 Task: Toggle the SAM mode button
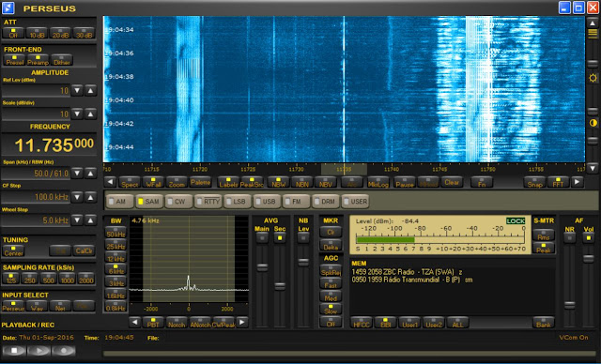149,202
